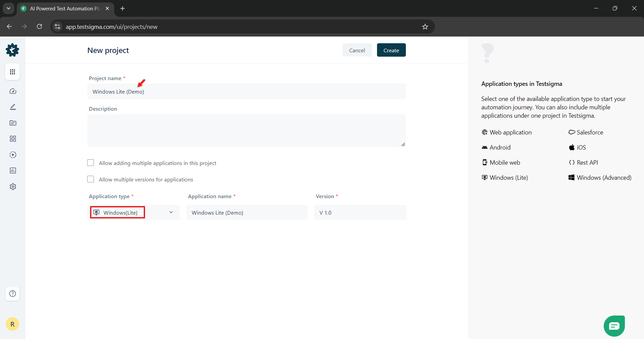Open the pencil edit icon in sidebar
Screen dimensions: 644x339
13,107
